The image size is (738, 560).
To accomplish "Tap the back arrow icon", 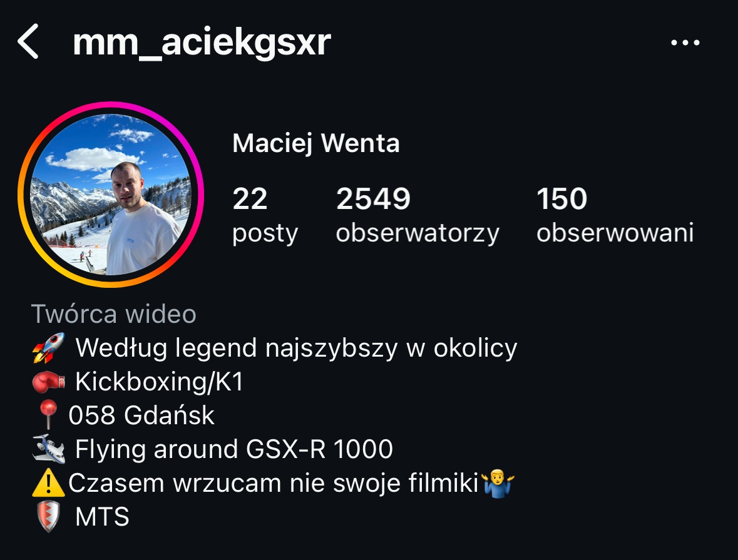I will 28,42.
